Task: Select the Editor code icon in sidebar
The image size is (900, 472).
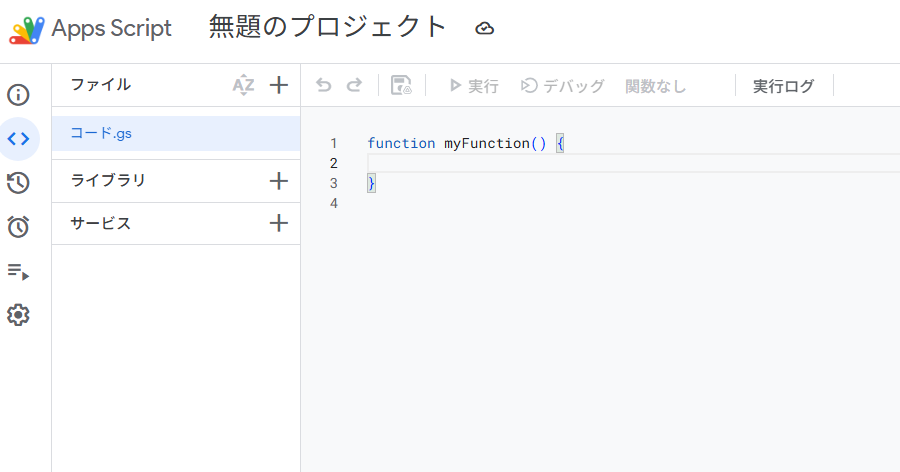Action: [x=18, y=139]
